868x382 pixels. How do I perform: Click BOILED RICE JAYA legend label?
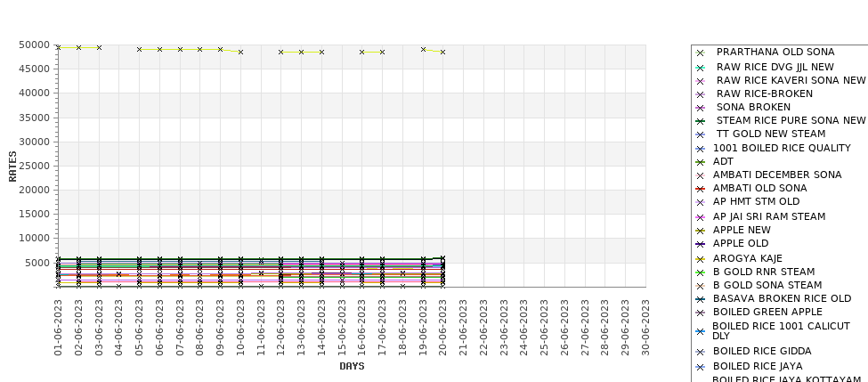[x=758, y=366]
